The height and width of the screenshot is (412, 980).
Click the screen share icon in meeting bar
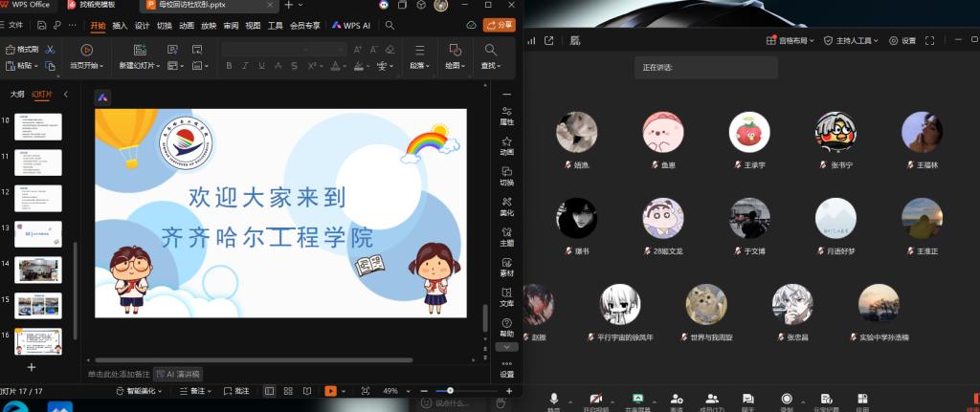636,399
